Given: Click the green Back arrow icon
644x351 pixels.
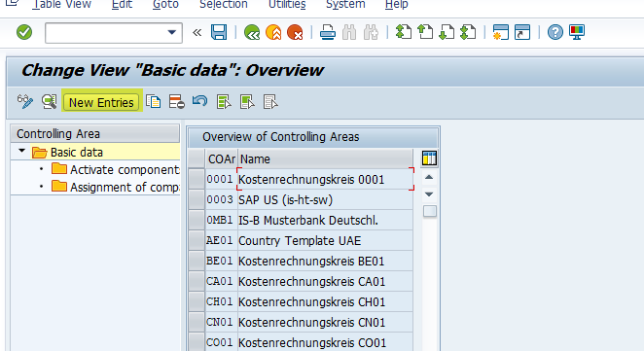Looking at the screenshot, I should coord(252,32).
